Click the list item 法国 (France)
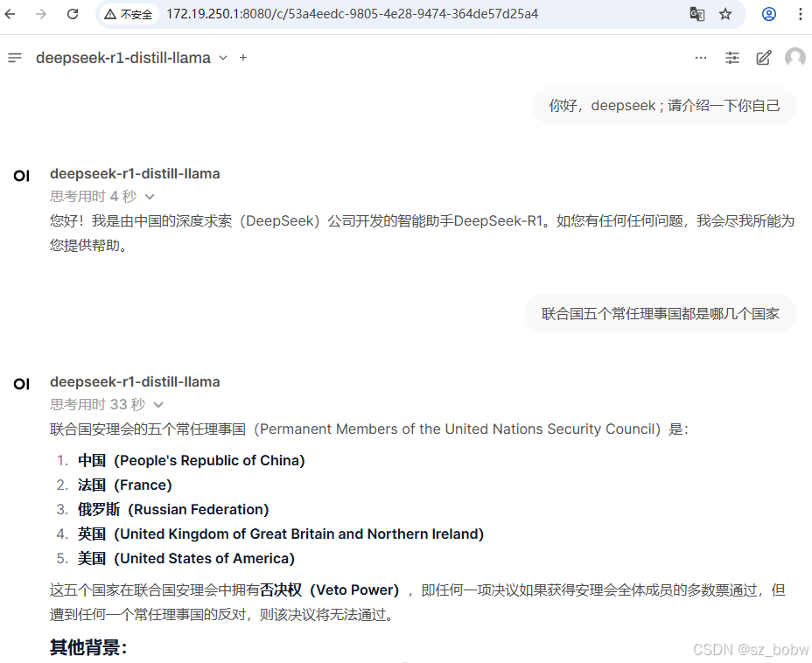812x663 pixels. [125, 485]
